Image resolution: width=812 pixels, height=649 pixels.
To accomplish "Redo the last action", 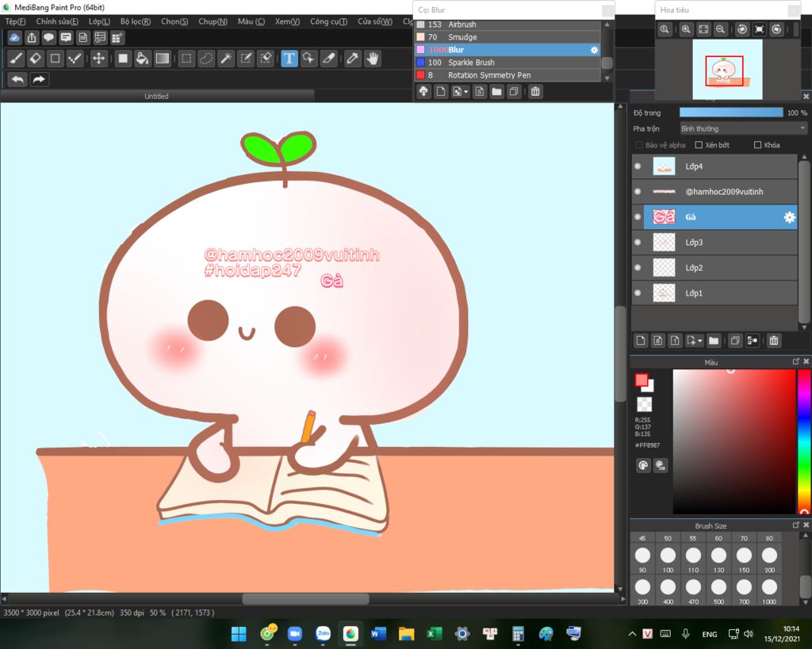I will pyautogui.click(x=39, y=79).
